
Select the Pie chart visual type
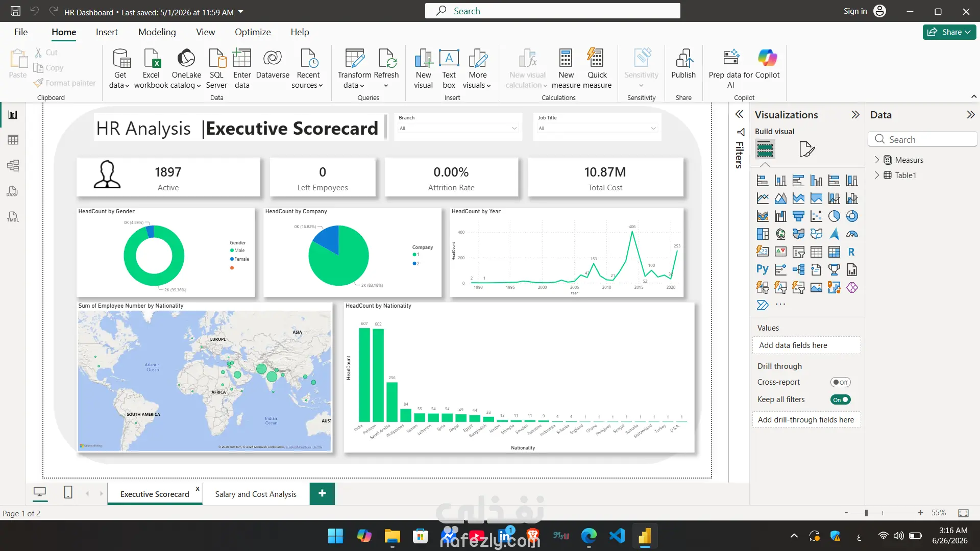834,216
